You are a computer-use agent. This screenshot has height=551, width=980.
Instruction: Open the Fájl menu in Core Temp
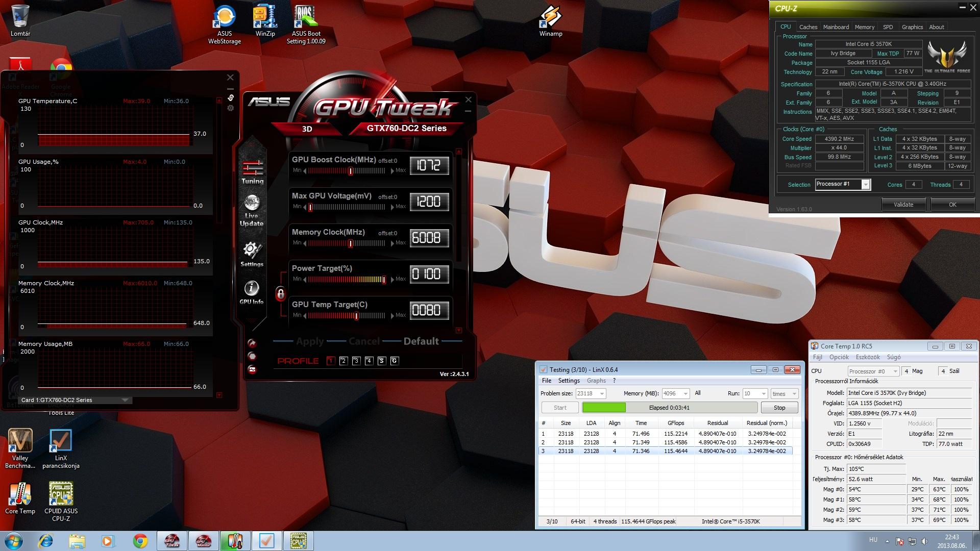point(817,357)
